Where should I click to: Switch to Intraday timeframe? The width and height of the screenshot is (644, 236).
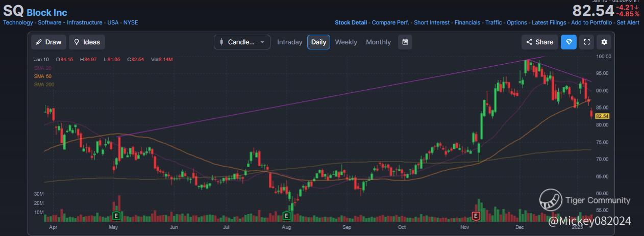(x=289, y=42)
